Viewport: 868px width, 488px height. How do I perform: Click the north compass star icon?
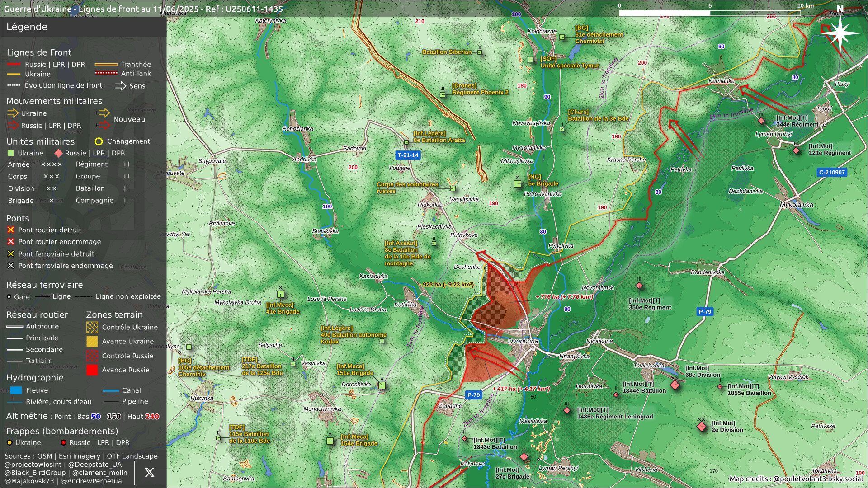(840, 33)
